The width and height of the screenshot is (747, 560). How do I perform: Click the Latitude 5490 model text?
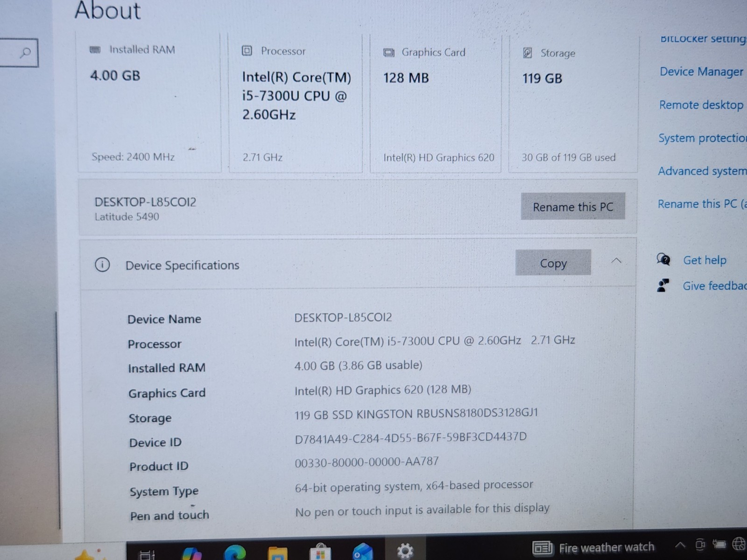(x=127, y=217)
